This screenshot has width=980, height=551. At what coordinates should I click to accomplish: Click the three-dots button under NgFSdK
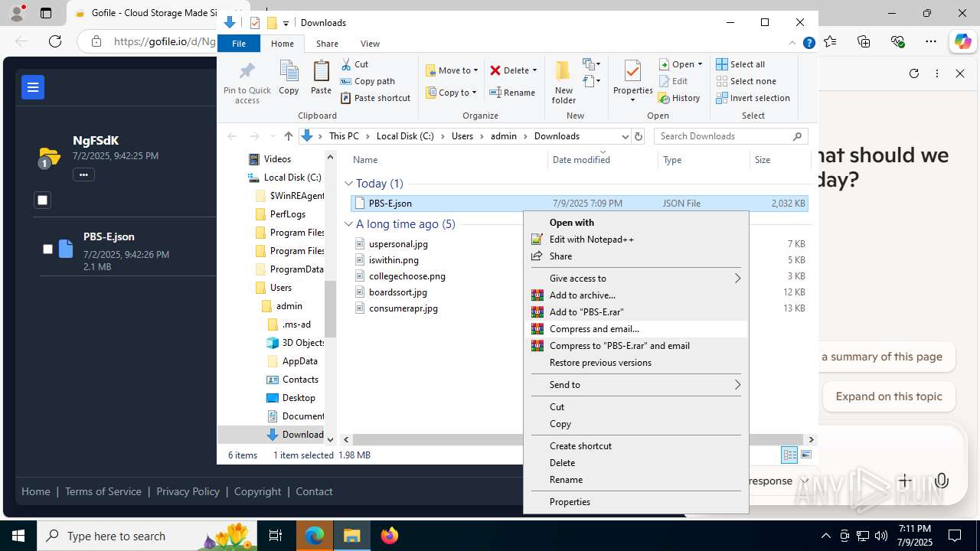pyautogui.click(x=83, y=174)
